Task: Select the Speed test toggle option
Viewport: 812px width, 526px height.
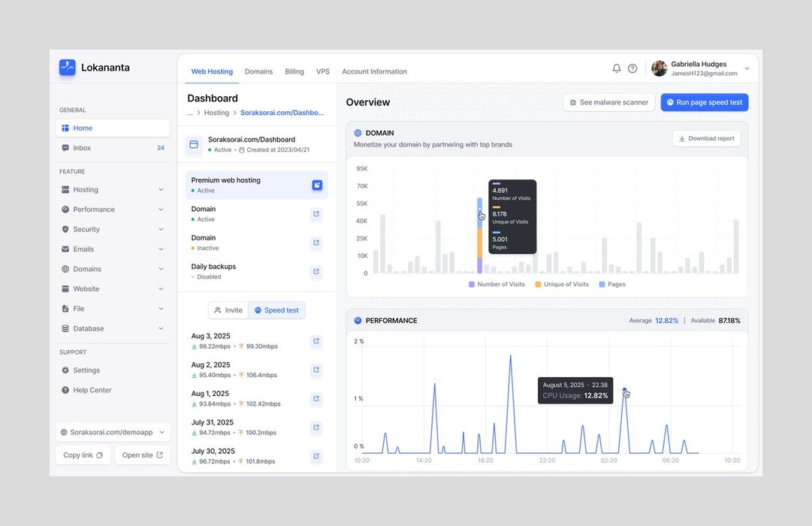Action: click(x=276, y=310)
